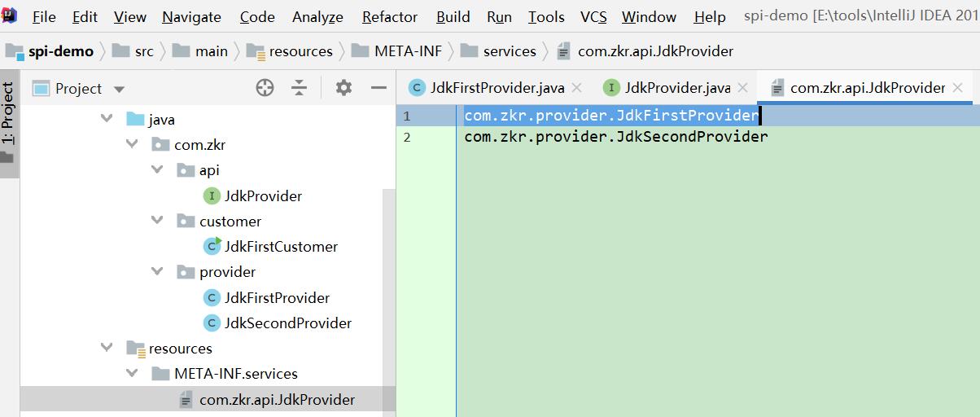The width and height of the screenshot is (980, 417).
Task: Click the JdkFirstProvider class icon in the tree
Action: [x=212, y=297]
